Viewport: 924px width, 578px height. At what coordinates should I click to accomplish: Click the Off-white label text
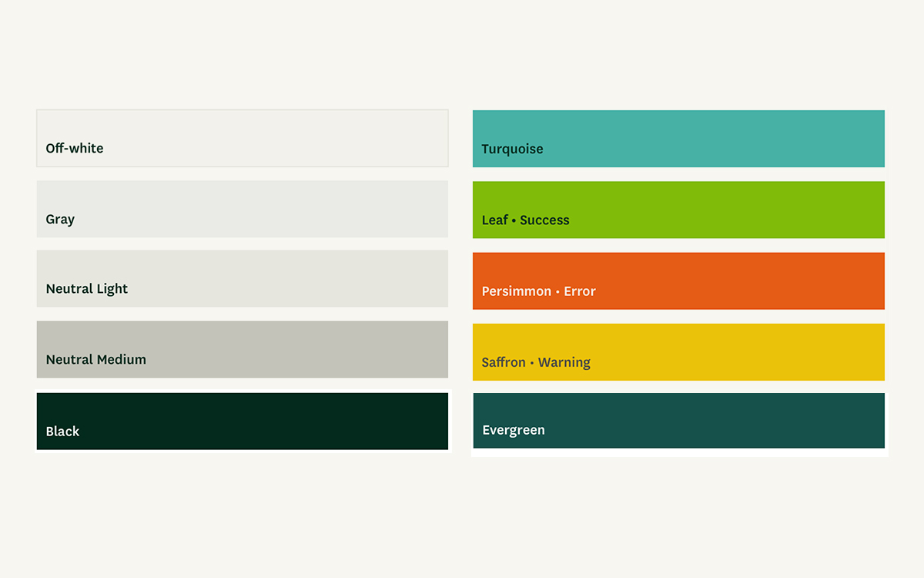click(x=74, y=149)
